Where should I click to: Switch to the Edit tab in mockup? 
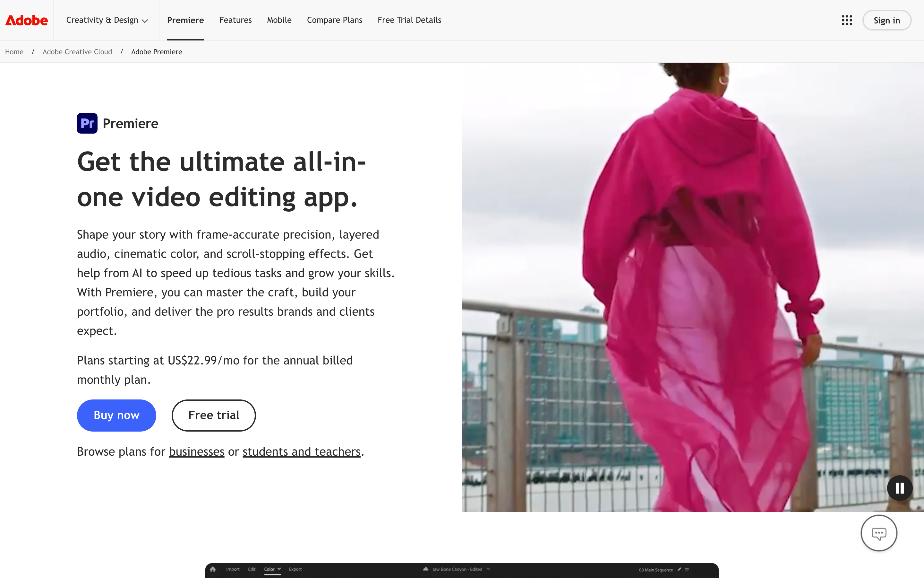pyautogui.click(x=252, y=569)
